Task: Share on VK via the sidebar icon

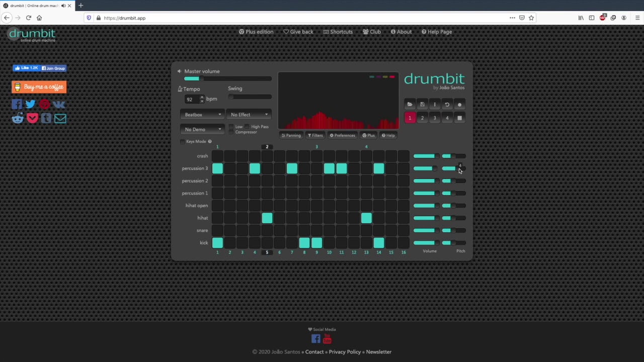Action: 59,104
